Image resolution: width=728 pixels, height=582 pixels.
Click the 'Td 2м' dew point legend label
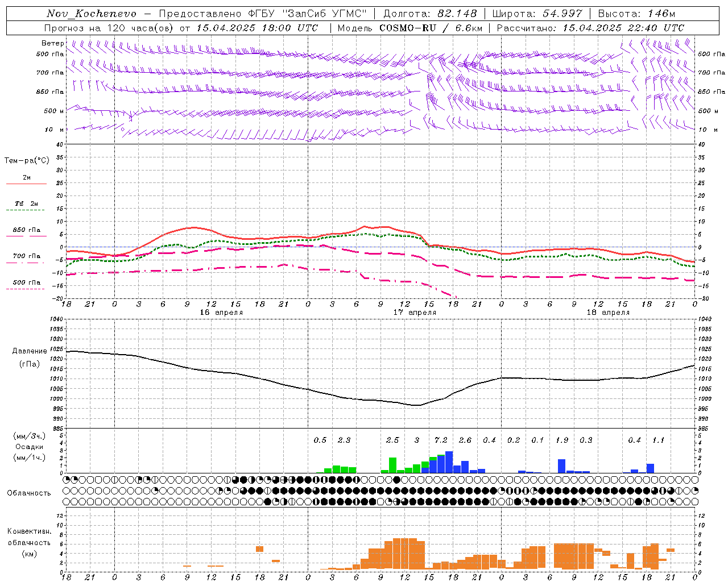coord(27,203)
